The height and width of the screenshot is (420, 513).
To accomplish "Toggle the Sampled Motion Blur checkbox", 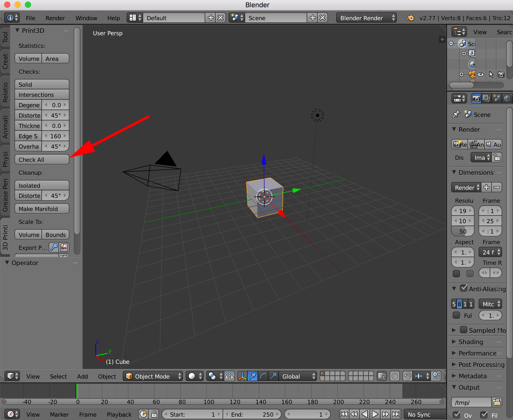I will tap(464, 330).
